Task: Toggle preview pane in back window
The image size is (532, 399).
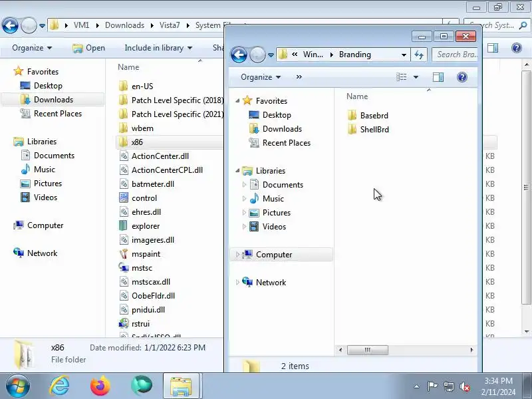Action: click(x=493, y=48)
